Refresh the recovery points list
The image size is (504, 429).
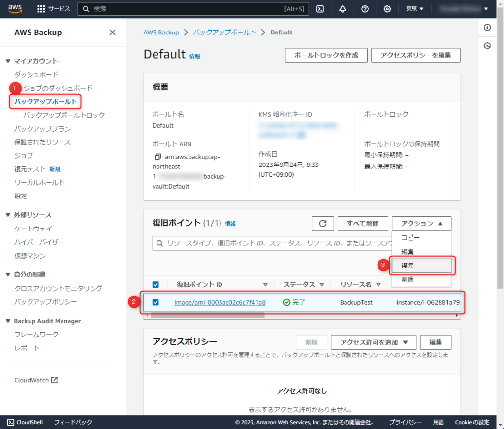[x=323, y=223]
